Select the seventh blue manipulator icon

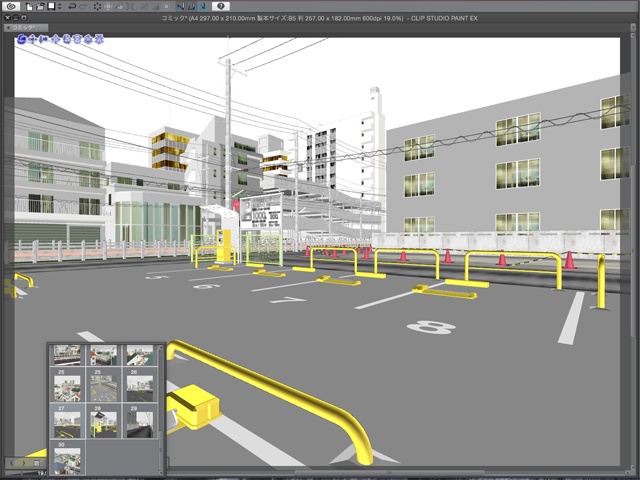86,39
